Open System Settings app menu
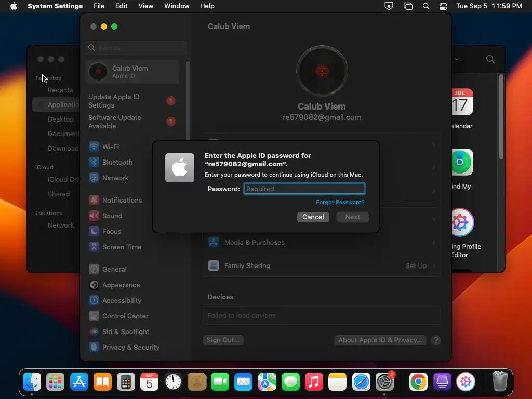532x399 pixels. (x=55, y=6)
